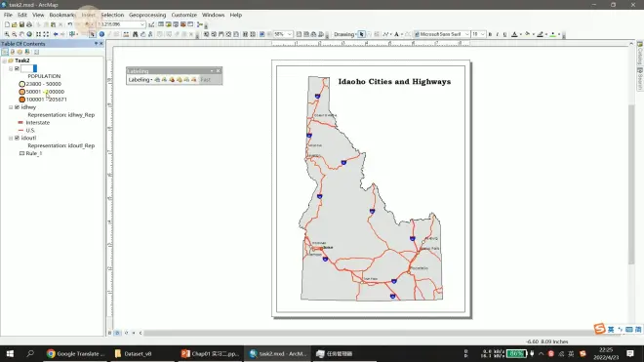Open the Microsoft Sans Serif font dropdown
Viewport: 644px width, 362px height.
[466, 34]
